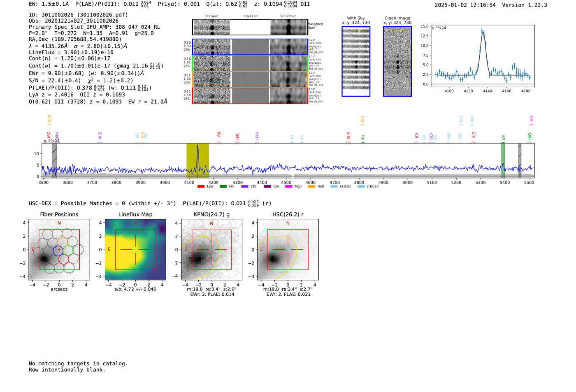Open the KPNO(24.7) g image
The image size is (576, 392).
click(211, 250)
